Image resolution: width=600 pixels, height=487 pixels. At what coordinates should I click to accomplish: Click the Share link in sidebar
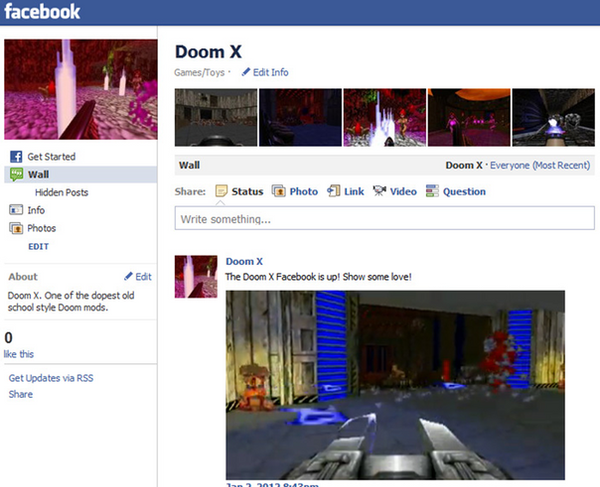click(21, 394)
